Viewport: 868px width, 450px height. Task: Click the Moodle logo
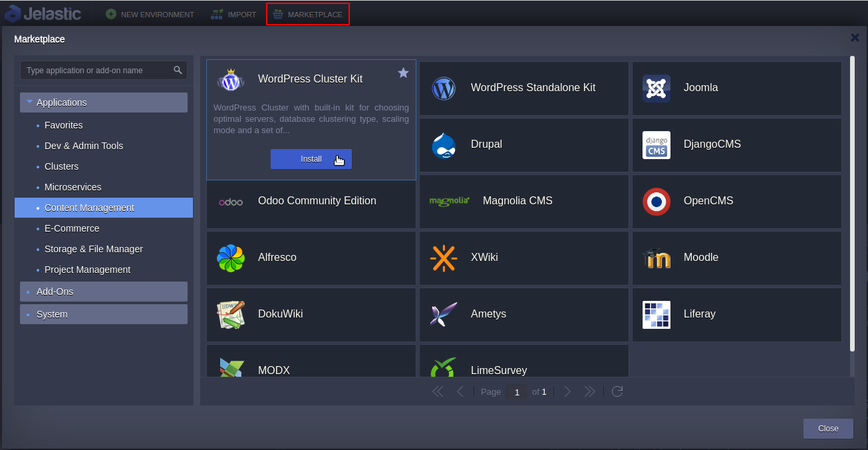coord(656,258)
